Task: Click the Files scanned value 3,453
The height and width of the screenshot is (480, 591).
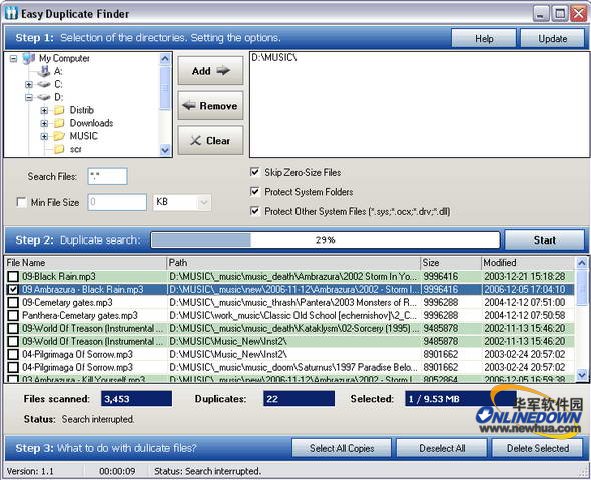Action: point(136,399)
